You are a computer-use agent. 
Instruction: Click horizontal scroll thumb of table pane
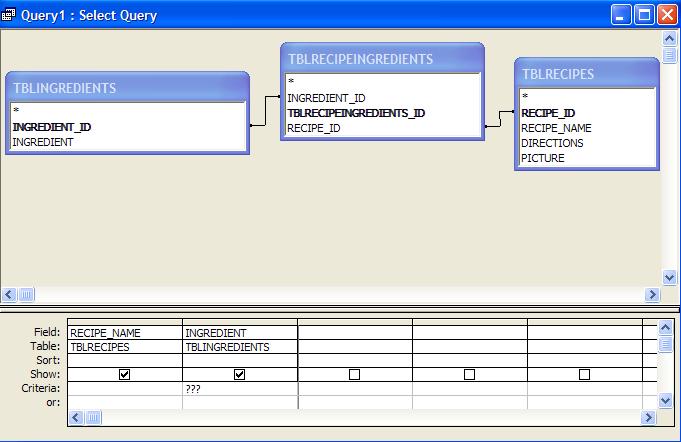coord(26,295)
